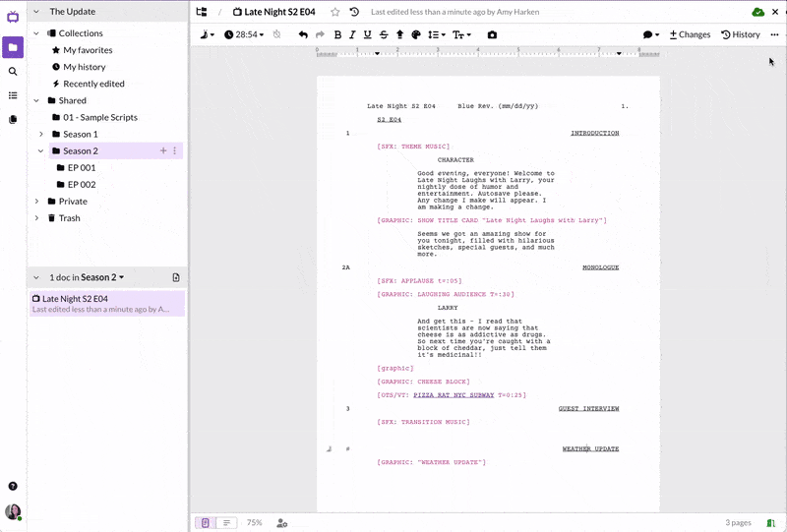Toggle italic formatting
The image size is (787, 532).
[x=352, y=34]
